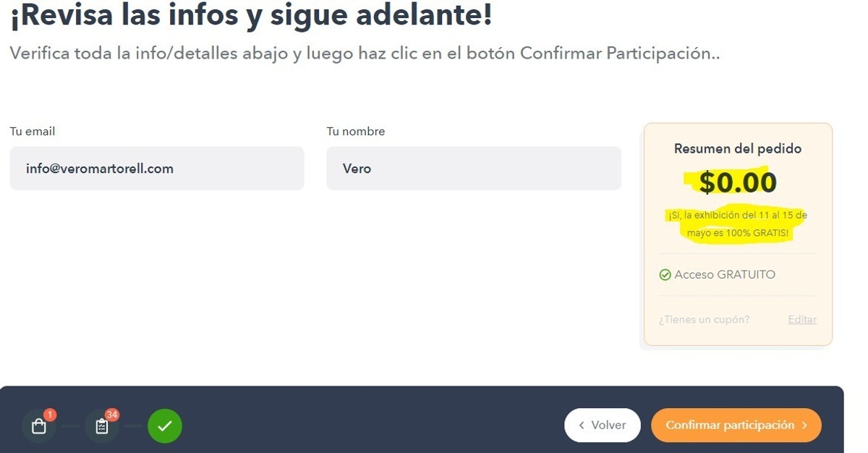Click the green check beside Acceso GRATUITO
This screenshot has width=868, height=453.
(x=665, y=275)
